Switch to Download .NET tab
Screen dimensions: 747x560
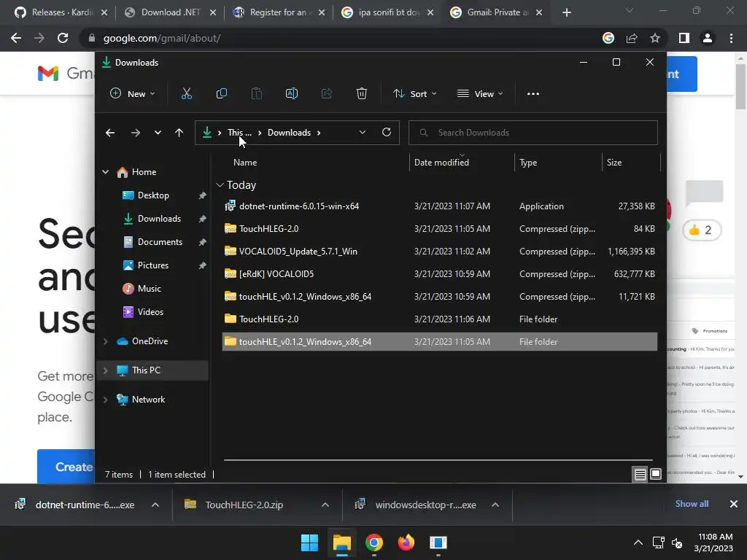(x=171, y=12)
